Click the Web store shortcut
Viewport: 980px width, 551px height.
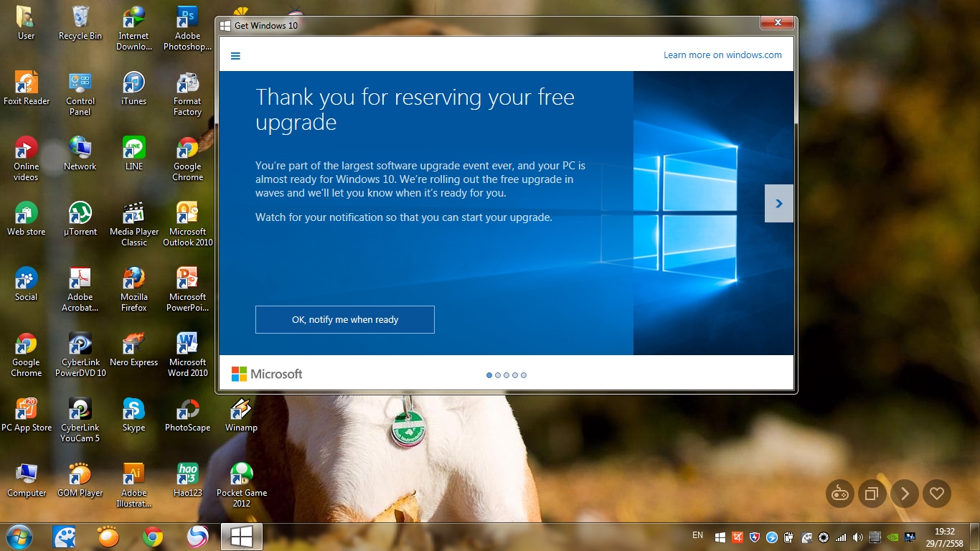(26, 219)
